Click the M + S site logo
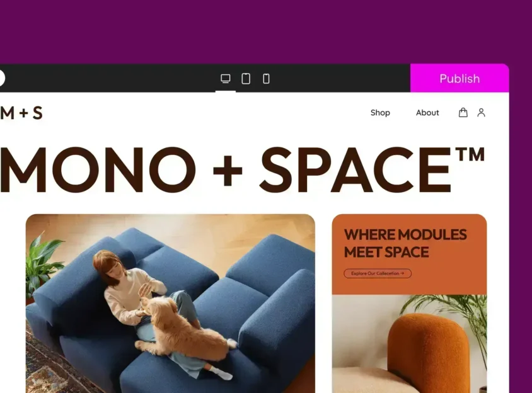 pos(21,113)
